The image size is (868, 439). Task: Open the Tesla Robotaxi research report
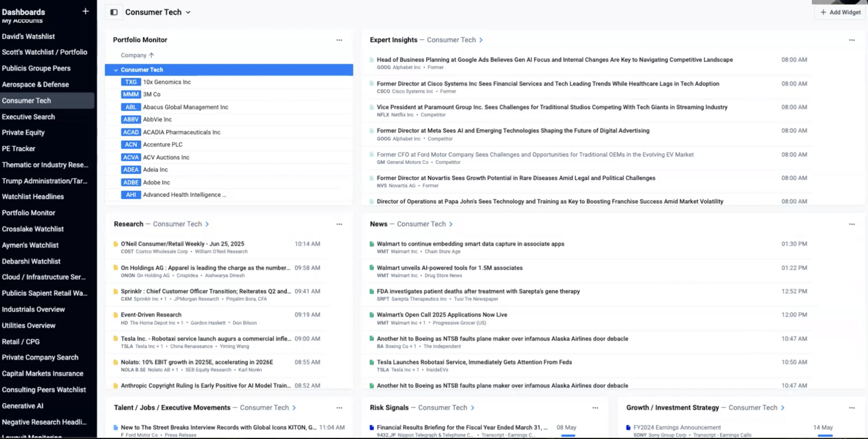pyautogui.click(x=206, y=338)
